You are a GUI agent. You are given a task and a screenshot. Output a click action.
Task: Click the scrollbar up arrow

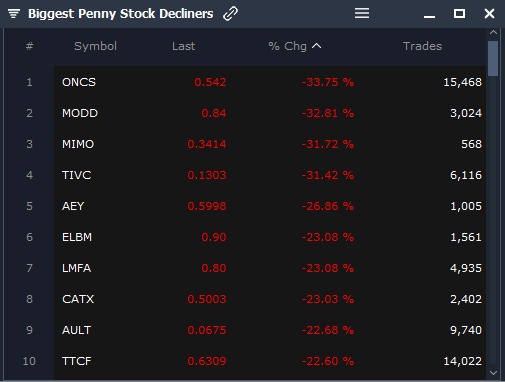(493, 32)
